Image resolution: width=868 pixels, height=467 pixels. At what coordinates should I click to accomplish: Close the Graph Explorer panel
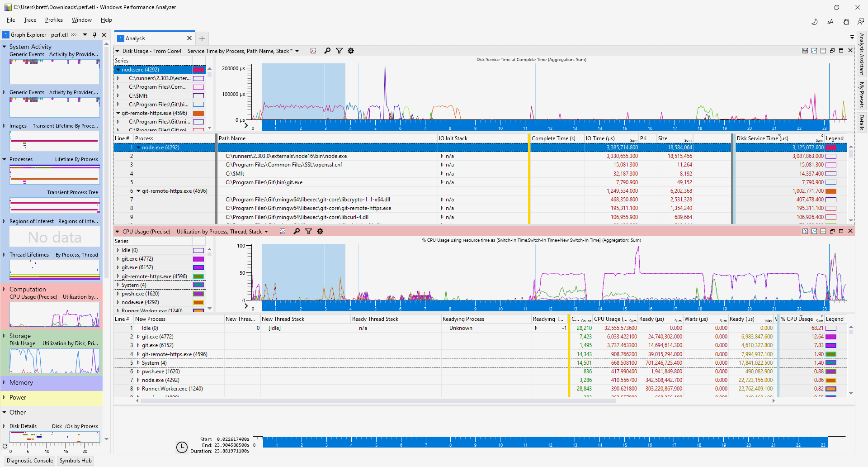pyautogui.click(x=104, y=35)
